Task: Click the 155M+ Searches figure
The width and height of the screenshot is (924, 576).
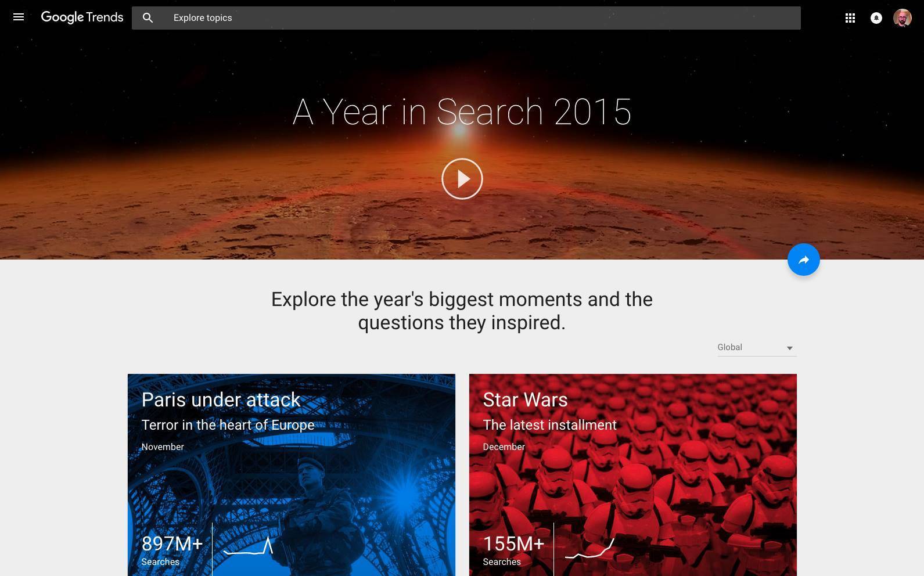Action: [x=513, y=549]
